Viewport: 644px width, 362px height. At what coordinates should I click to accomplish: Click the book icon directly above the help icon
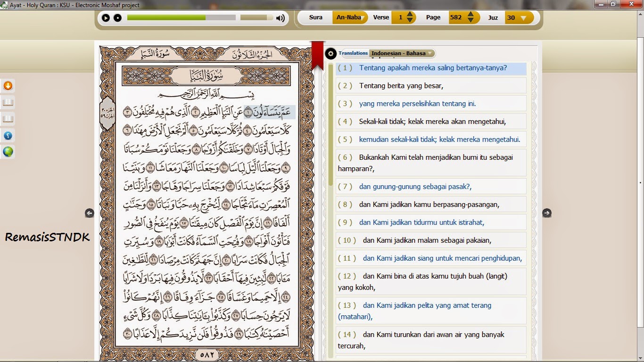click(8, 119)
